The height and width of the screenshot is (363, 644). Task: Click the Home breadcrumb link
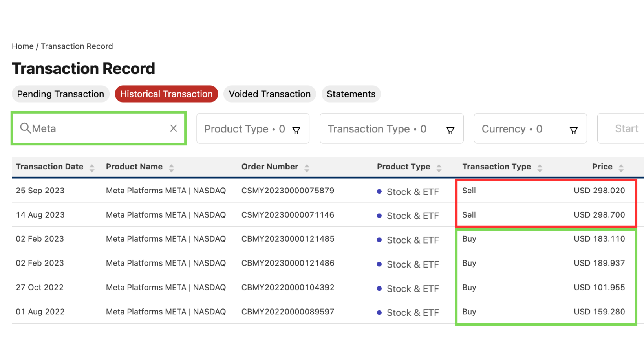pyautogui.click(x=23, y=46)
